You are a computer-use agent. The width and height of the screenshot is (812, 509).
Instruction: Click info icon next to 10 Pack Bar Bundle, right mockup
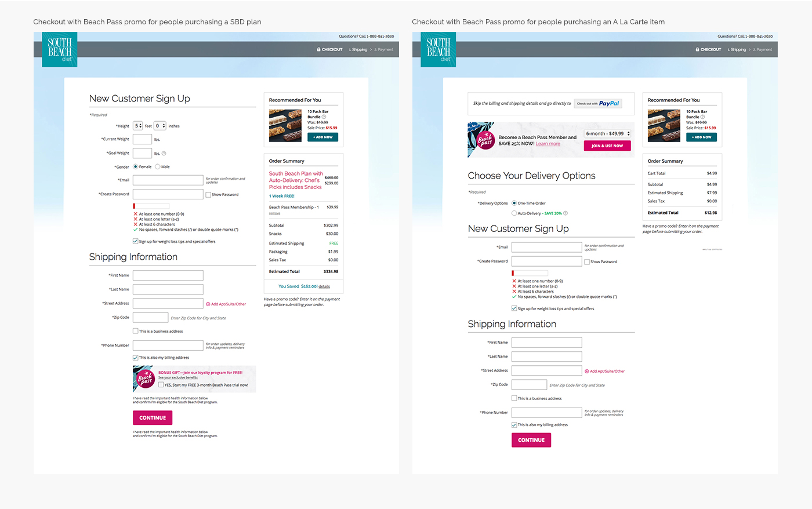click(x=703, y=117)
